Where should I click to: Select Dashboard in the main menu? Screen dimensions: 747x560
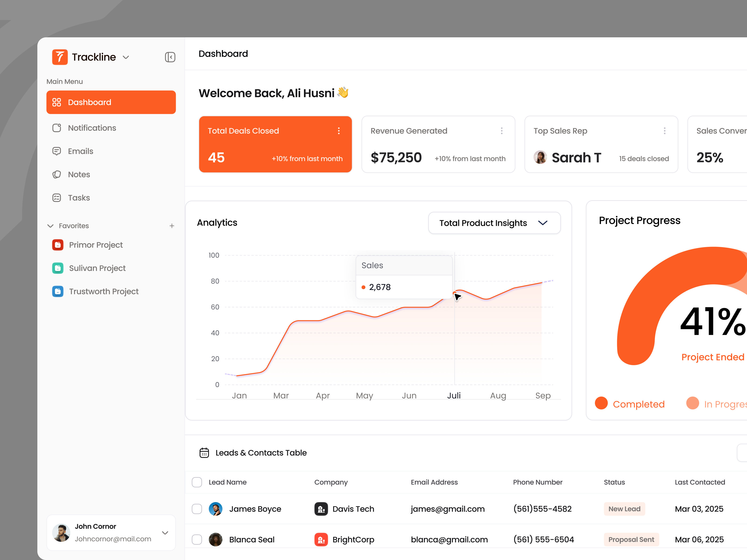coord(111,102)
